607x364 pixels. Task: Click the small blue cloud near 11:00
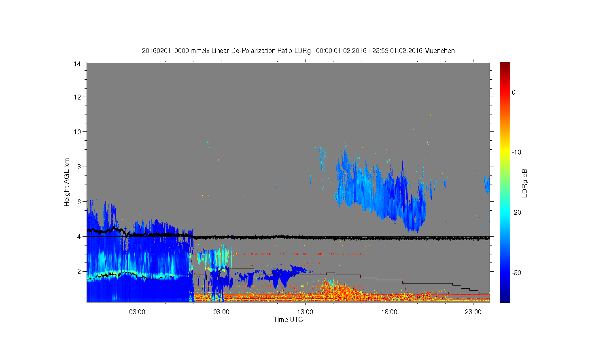tap(280, 276)
